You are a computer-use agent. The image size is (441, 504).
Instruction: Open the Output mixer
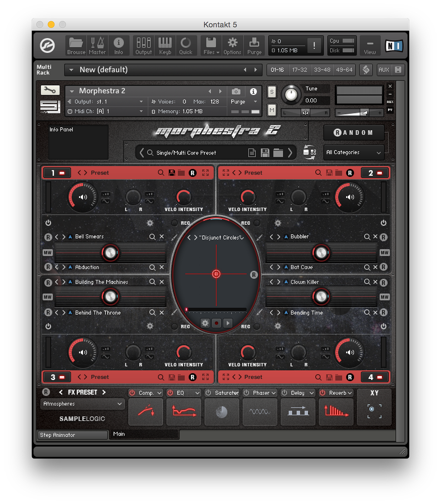pyautogui.click(x=143, y=46)
